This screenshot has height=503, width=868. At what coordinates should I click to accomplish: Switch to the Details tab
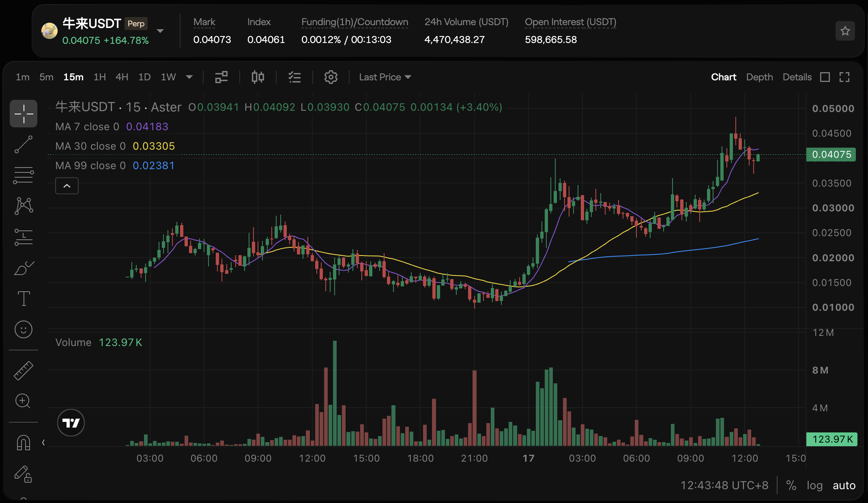tap(797, 77)
